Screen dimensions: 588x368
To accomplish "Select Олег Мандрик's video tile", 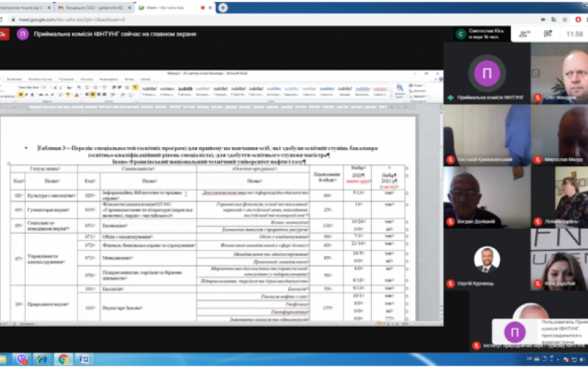I will coord(559,73).
